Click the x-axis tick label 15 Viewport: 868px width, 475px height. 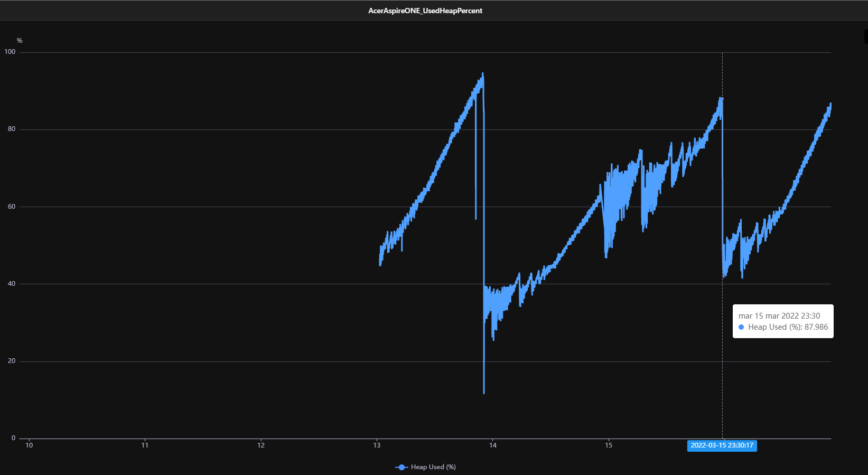click(x=609, y=445)
